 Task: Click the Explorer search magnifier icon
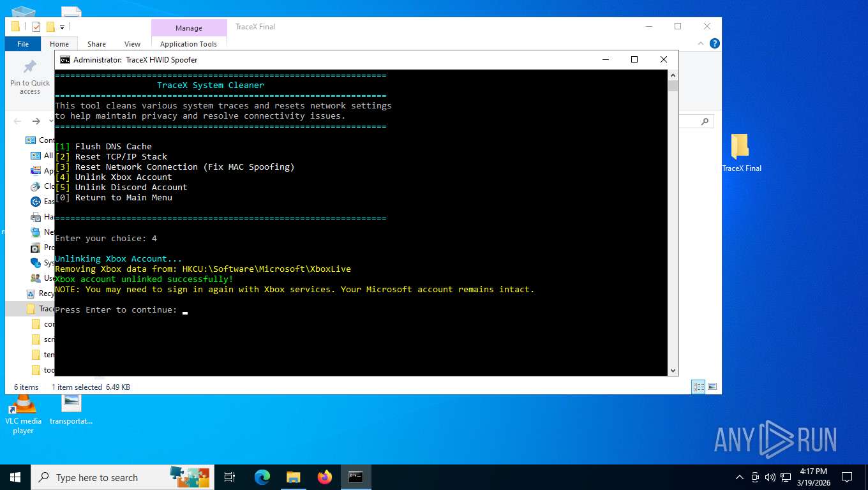point(705,121)
